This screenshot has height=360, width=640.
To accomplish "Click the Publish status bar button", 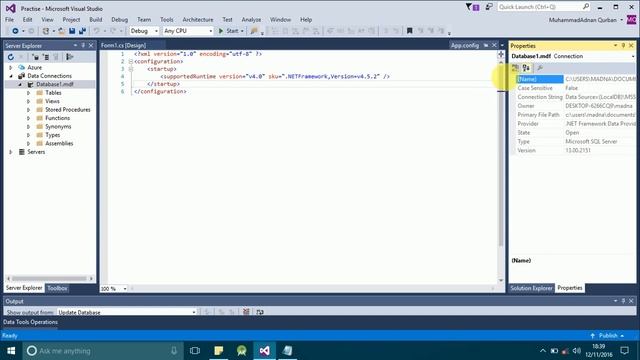I will click(608, 336).
